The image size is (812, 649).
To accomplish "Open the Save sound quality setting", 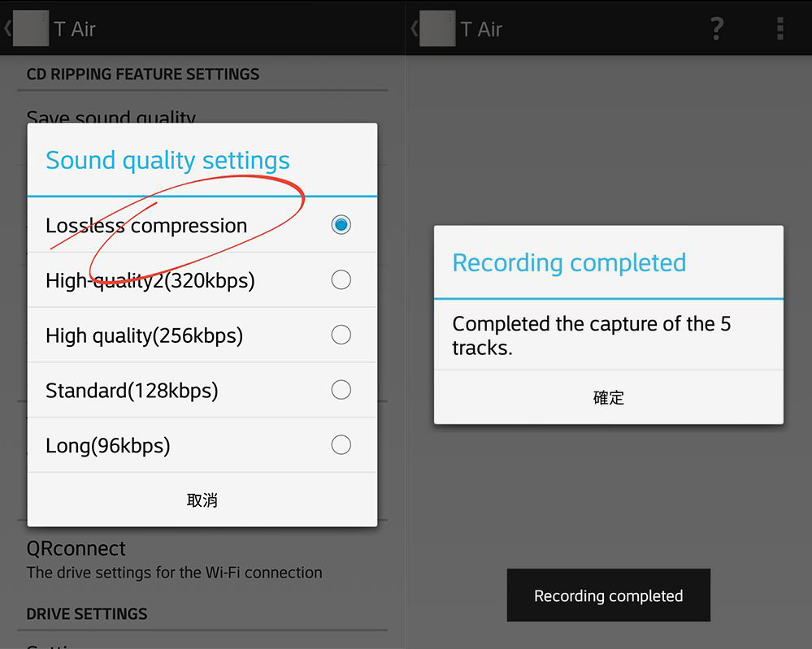I will point(111,117).
